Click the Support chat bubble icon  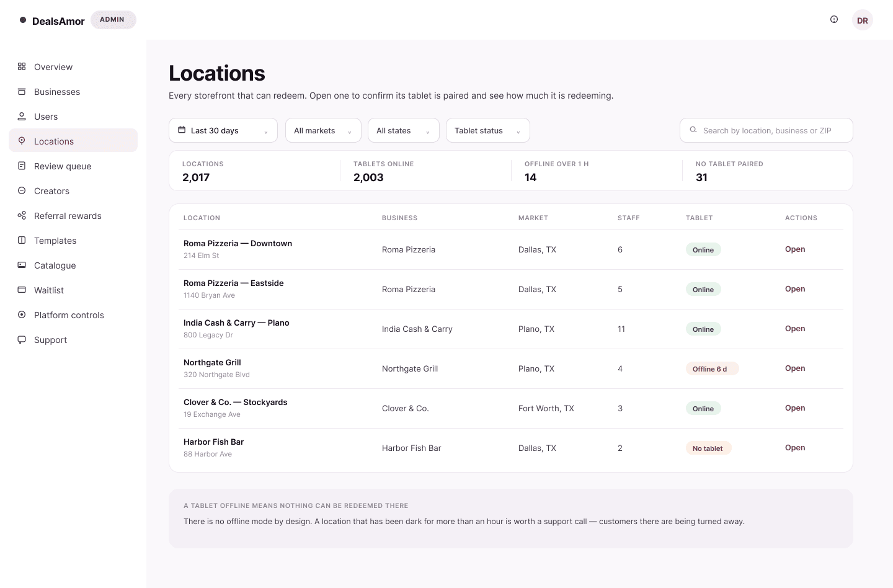22,339
